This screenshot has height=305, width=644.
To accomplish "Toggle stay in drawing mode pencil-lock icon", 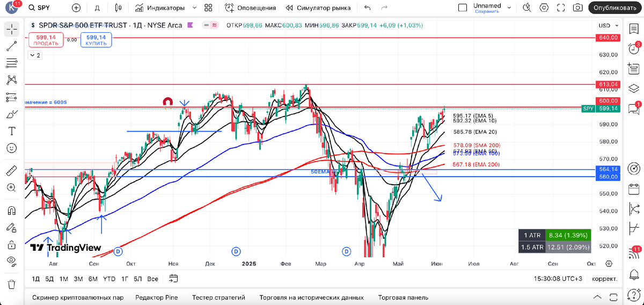I will click(x=11, y=228).
